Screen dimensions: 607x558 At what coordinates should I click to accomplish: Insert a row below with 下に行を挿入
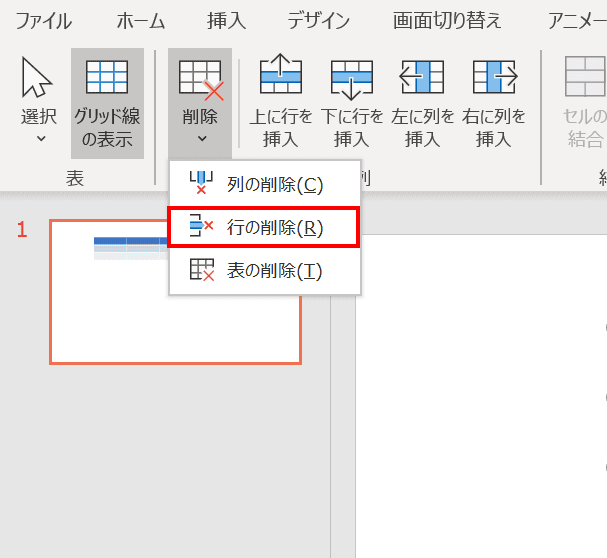352,102
